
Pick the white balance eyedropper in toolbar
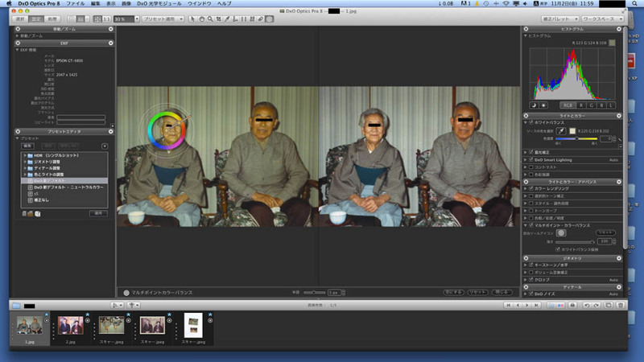tap(225, 18)
